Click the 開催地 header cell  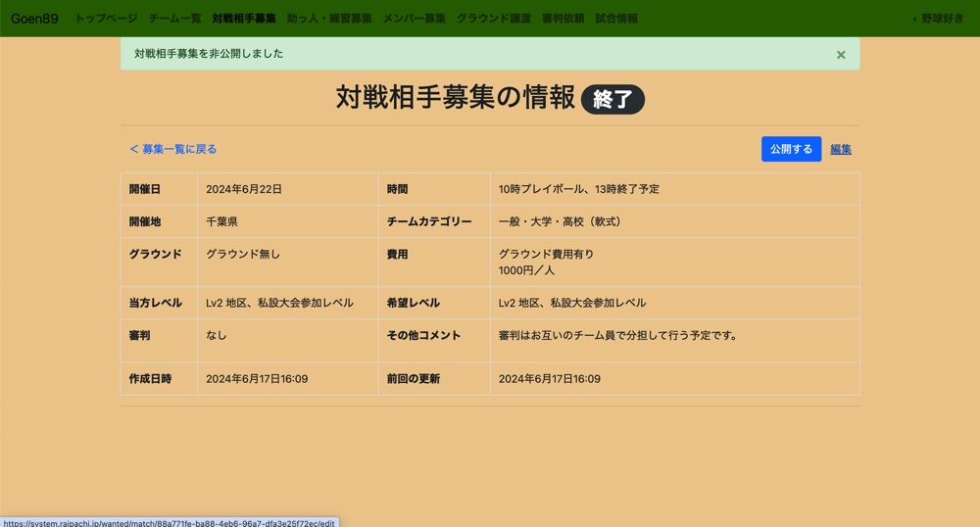point(160,221)
